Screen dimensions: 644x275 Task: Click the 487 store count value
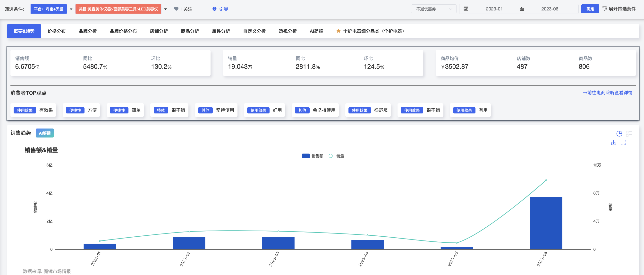pos(522,67)
